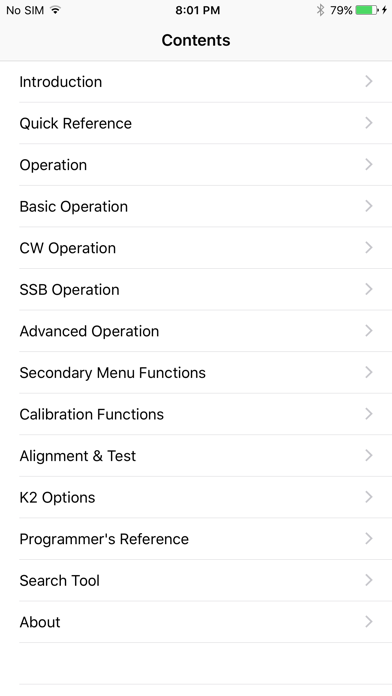
Task: Open Quick Reference entry
Action: click(x=196, y=123)
